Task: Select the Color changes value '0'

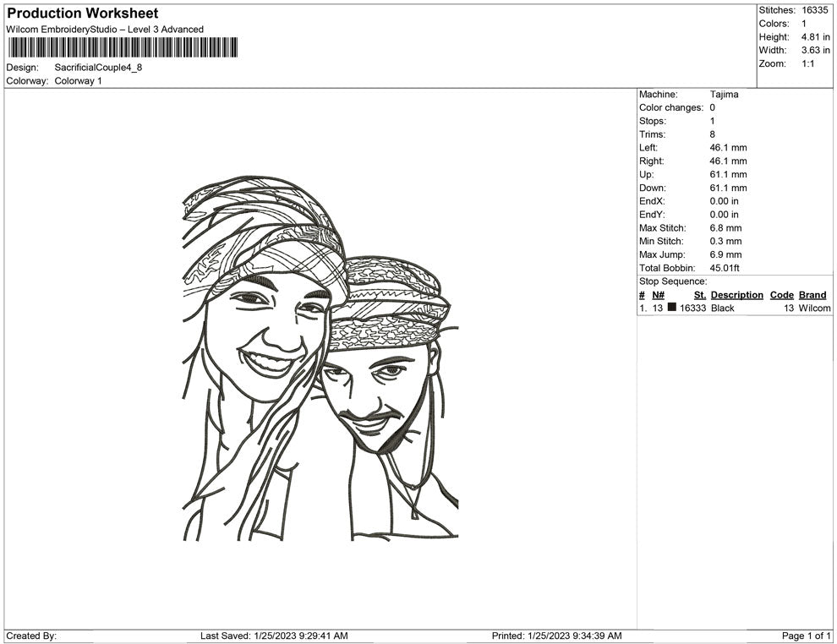Action: pos(712,107)
